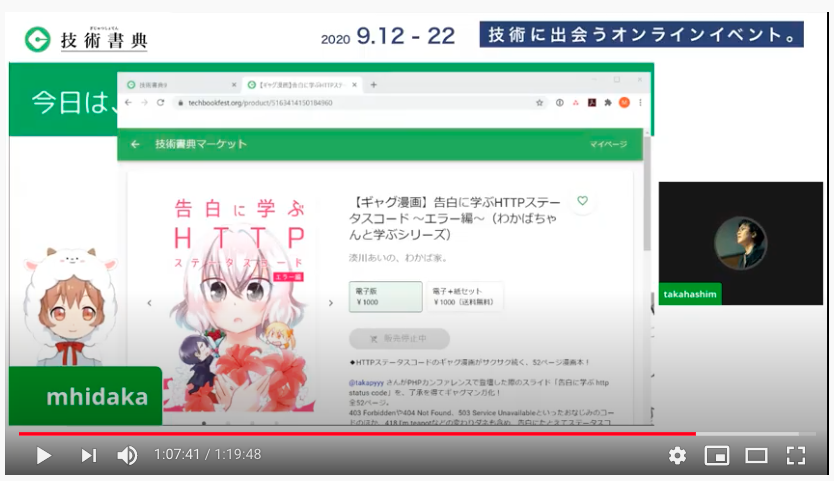Viewport: 834px width, 481px height.
Task: Open video settings gear
Action: click(x=677, y=455)
